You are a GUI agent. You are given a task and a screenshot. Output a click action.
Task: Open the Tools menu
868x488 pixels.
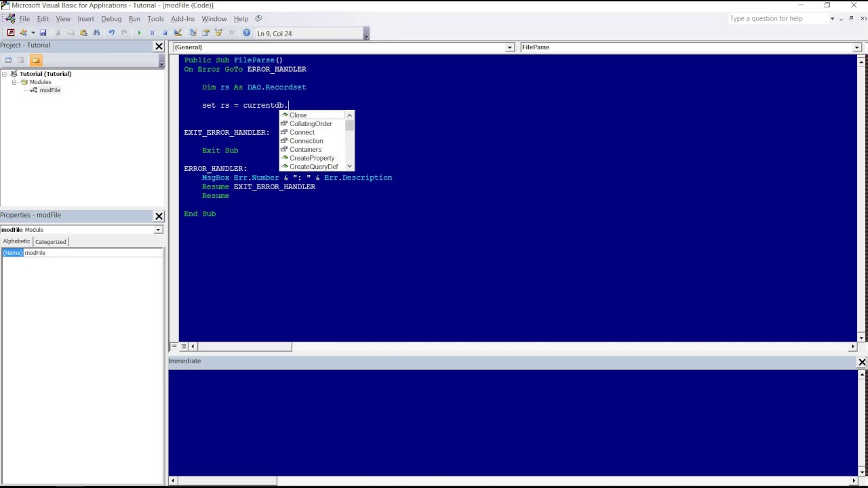pos(155,19)
